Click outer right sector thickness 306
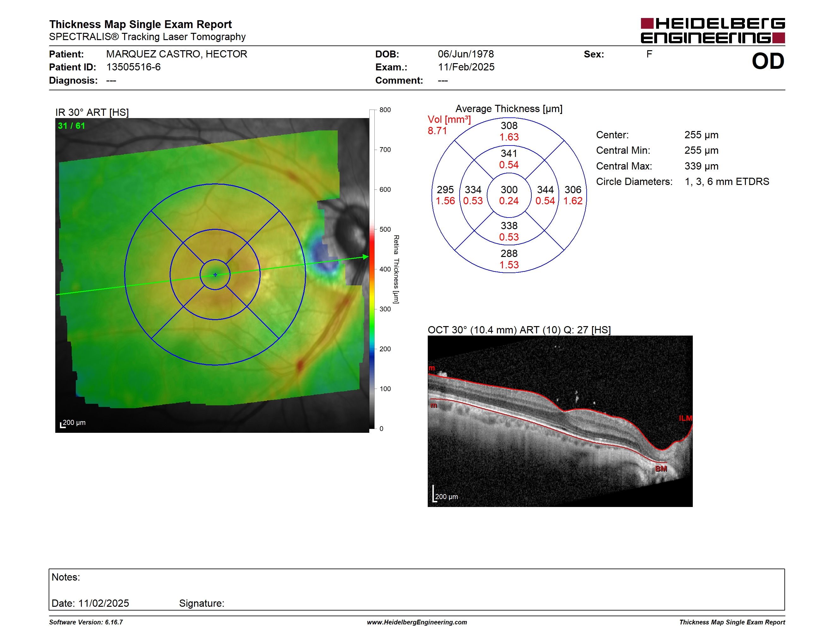Viewport: 834px width, 644px height. click(x=573, y=190)
